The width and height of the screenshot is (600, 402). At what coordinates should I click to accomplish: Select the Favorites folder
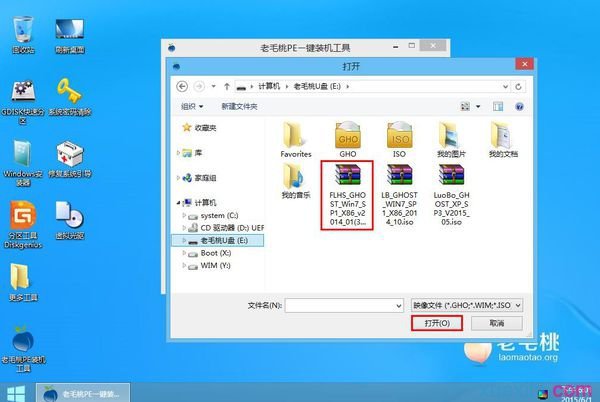point(296,139)
